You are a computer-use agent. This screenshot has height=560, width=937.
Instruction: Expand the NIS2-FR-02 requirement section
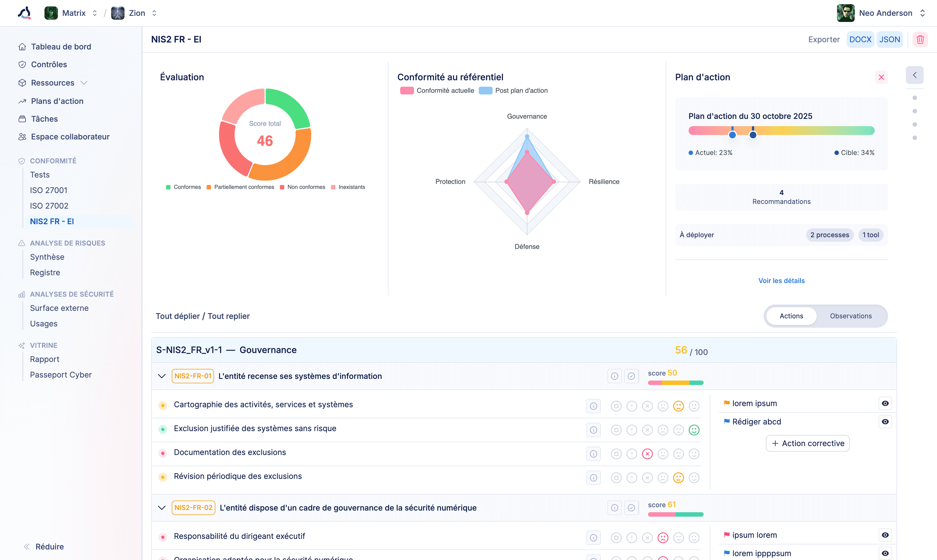coord(161,507)
